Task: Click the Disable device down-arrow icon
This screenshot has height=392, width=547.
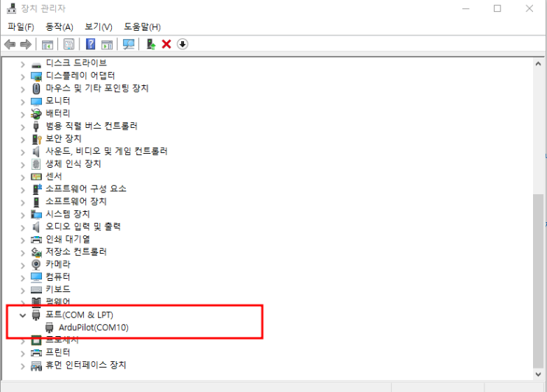Action: click(x=183, y=44)
